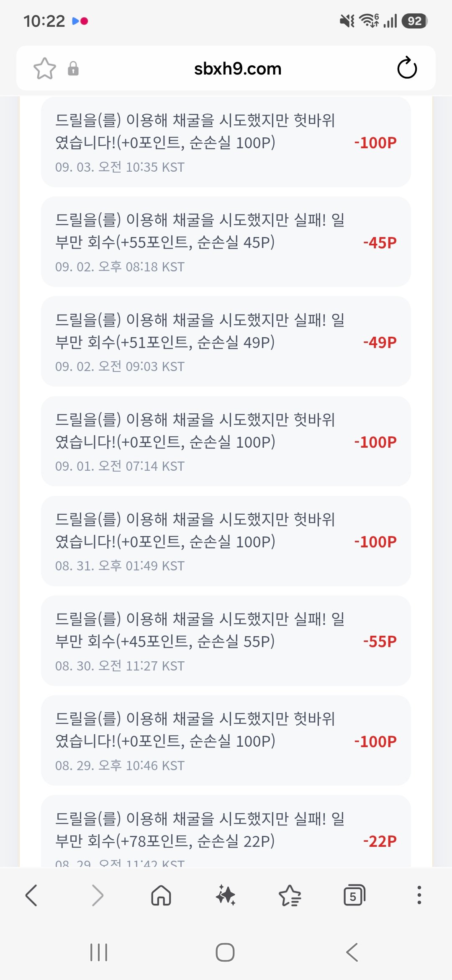Open the AI sparkle assistant icon

pyautogui.click(x=226, y=895)
